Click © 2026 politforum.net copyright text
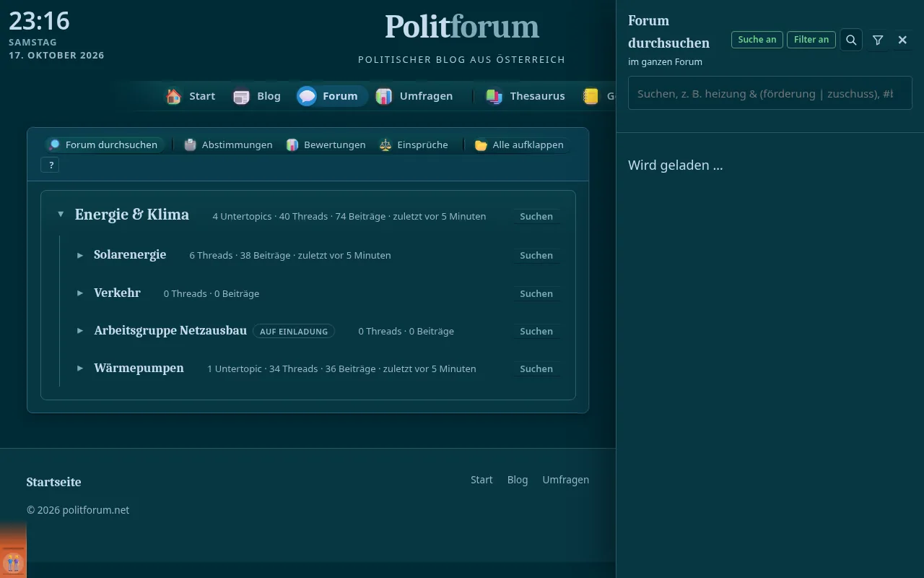This screenshot has height=578, width=924. [x=78, y=510]
